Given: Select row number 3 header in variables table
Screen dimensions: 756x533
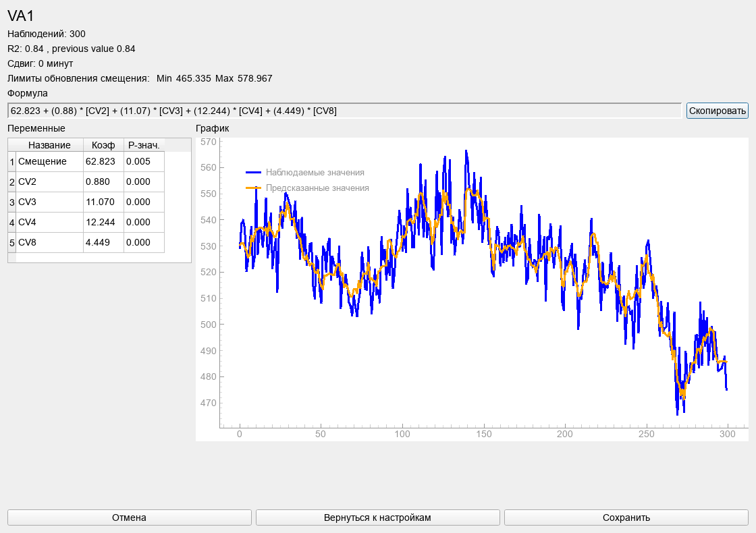Looking at the screenshot, I should tap(12, 202).
